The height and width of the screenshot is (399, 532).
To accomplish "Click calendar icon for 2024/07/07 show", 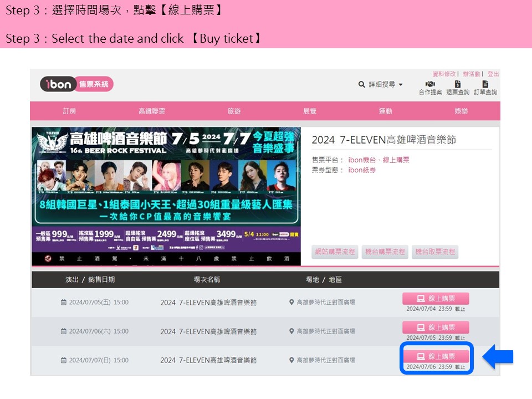I will pyautogui.click(x=63, y=360).
